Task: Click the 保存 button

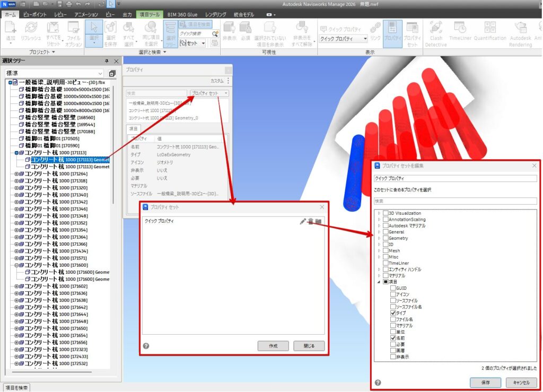Action: coord(485,382)
